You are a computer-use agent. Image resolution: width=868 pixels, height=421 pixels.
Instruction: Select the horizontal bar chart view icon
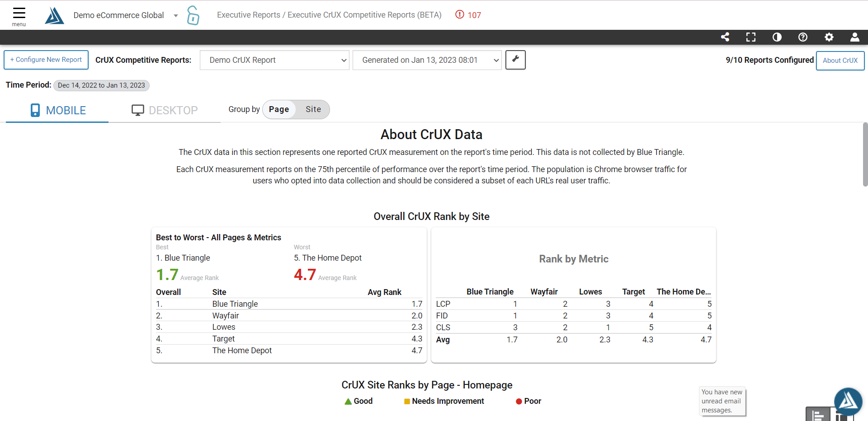coord(818,415)
